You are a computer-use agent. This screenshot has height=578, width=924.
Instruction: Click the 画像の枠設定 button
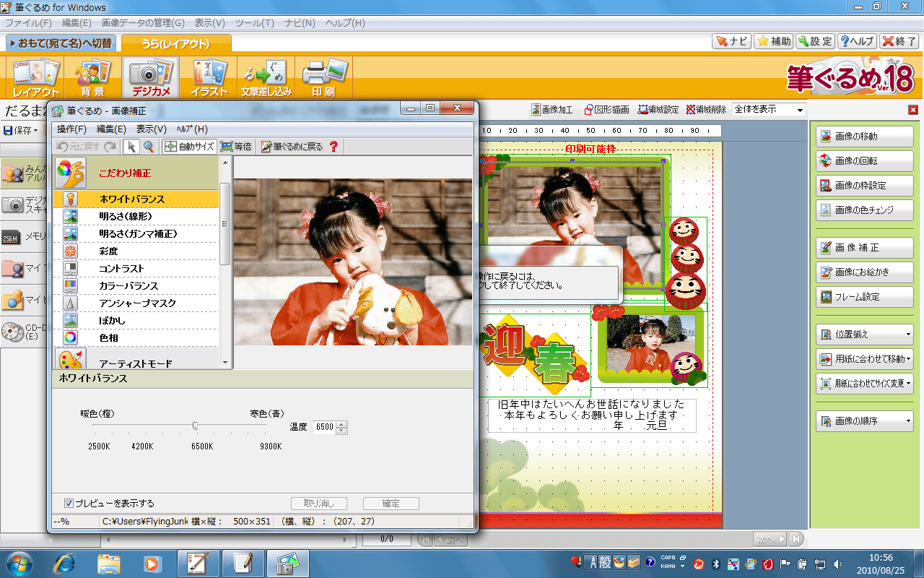pyautogui.click(x=865, y=186)
